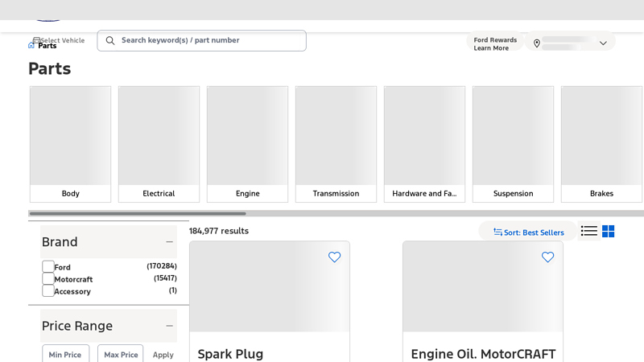Viewport: 644px width, 362px height.
Task: Check the Motorcraft brand checkbox
Action: (48, 278)
